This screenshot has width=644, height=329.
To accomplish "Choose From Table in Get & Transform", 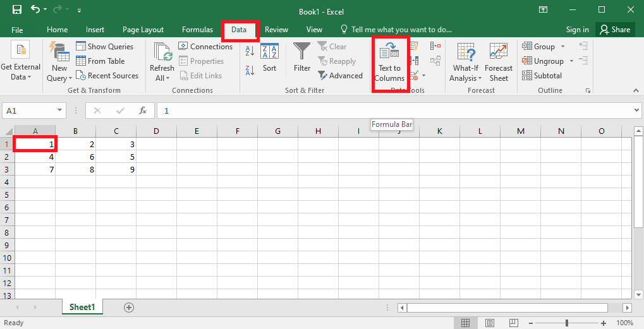I will (x=100, y=61).
